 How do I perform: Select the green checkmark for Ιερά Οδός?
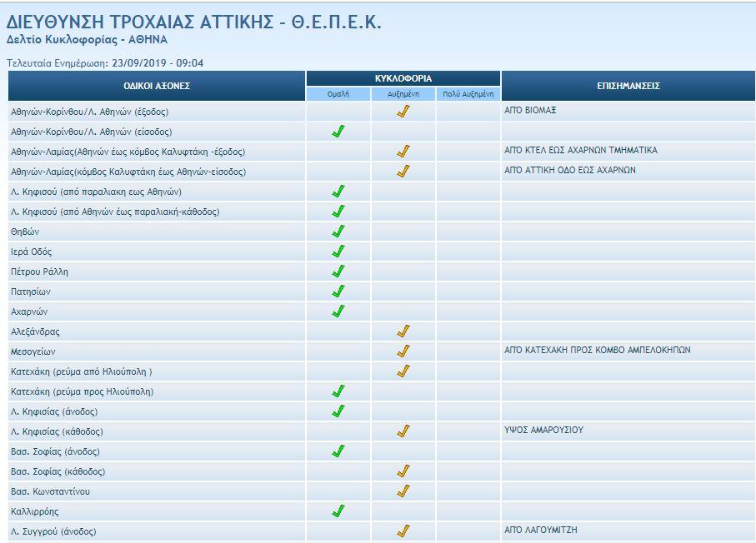click(338, 251)
